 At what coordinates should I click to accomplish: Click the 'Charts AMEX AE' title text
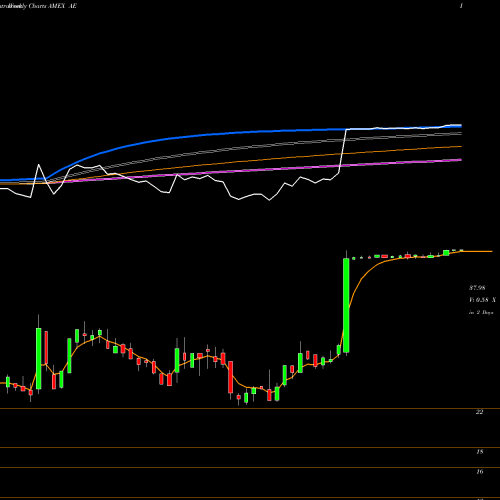coord(53,6)
